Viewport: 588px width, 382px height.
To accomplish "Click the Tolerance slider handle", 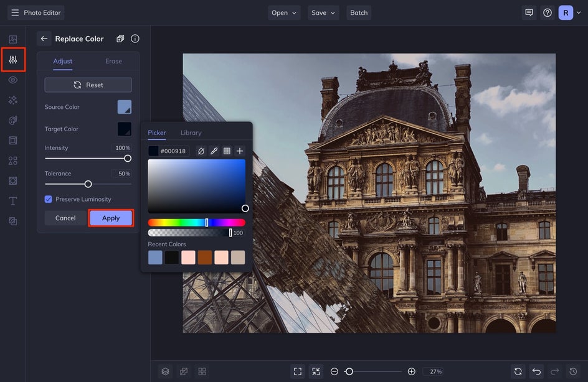I will pyautogui.click(x=88, y=184).
